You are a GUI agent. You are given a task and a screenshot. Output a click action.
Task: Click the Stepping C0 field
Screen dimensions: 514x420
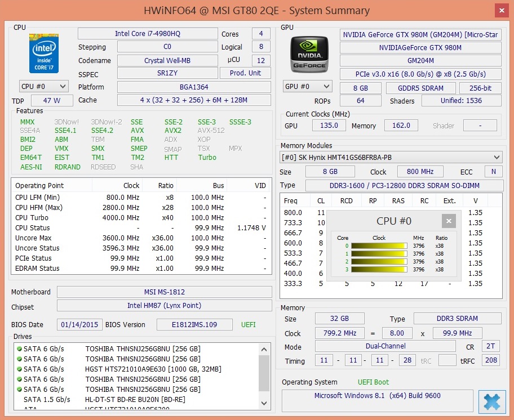[167, 47]
